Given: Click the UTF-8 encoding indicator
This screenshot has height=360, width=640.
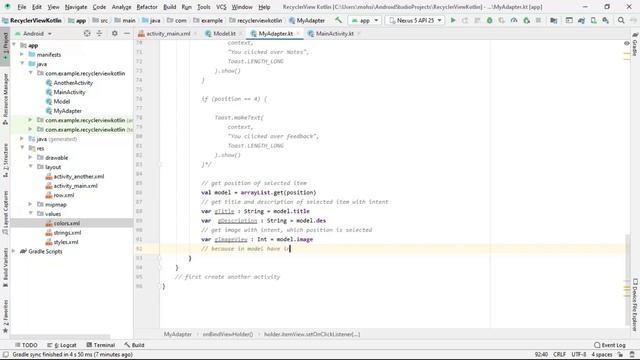Looking at the screenshot, I should [x=579, y=354].
